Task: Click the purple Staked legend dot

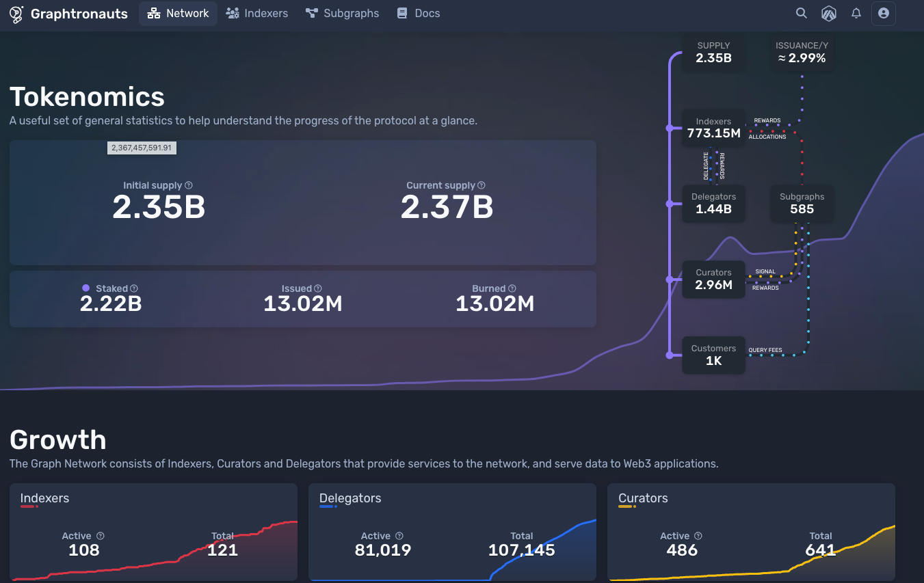Action: [86, 288]
